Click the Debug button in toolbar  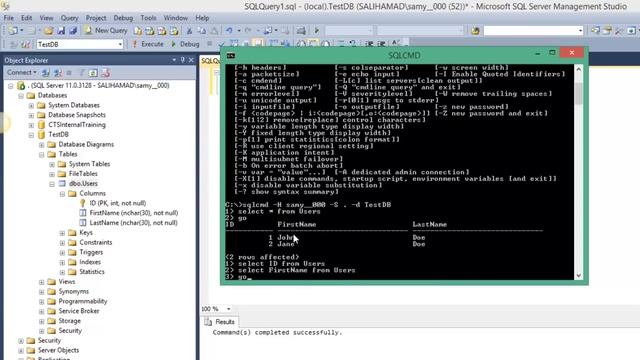186,44
